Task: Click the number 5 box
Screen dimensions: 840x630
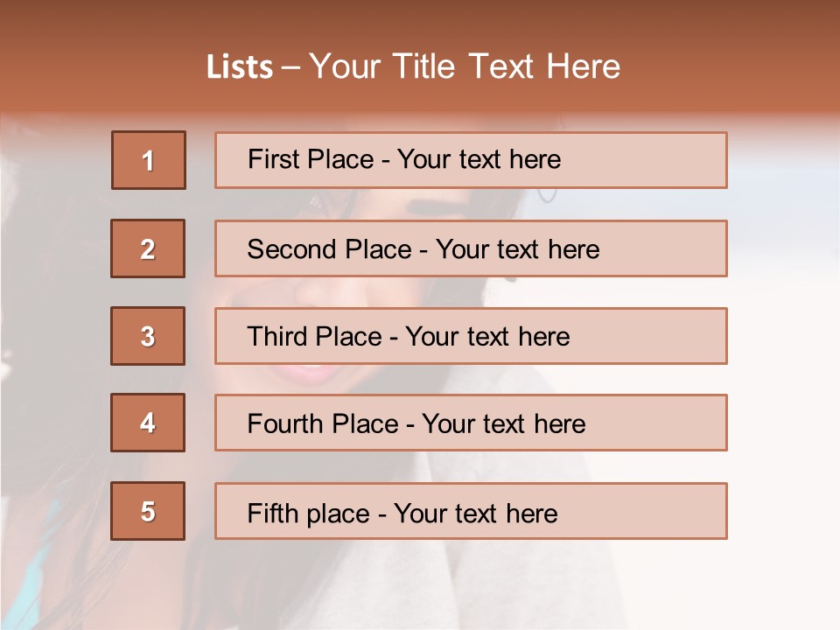Action: [x=148, y=511]
